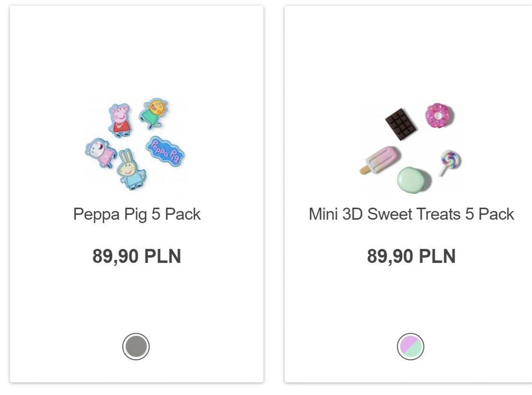
Task: Open the Peppa Pig 5 Pack title link
Action: pos(137,214)
